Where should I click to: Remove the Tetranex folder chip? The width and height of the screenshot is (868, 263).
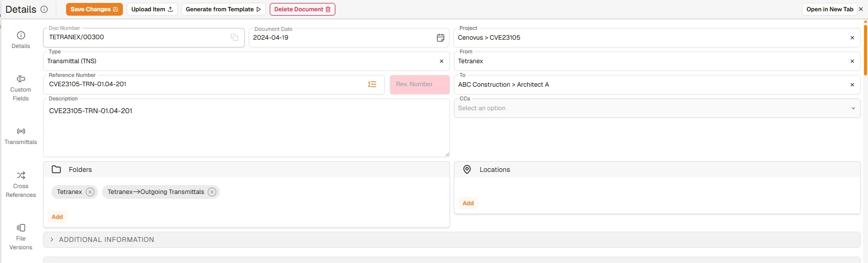click(x=90, y=192)
